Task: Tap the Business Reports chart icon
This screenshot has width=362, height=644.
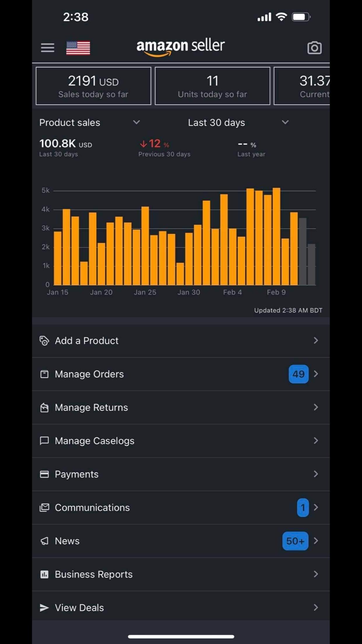Action: [44, 574]
